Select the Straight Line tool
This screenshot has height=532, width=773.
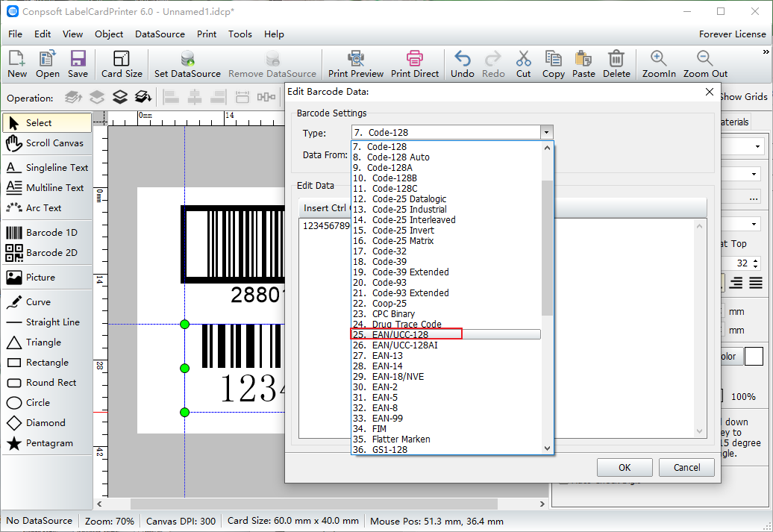pyautogui.click(x=47, y=322)
